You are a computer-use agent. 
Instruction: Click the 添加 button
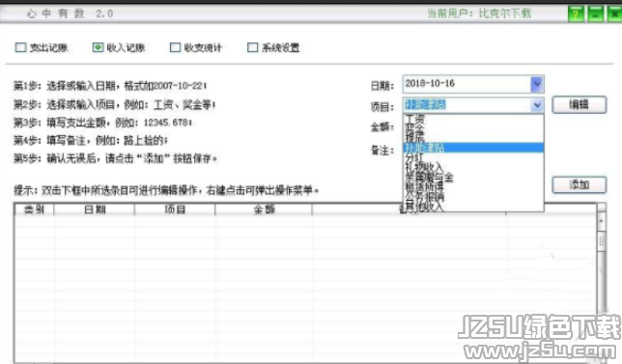[x=580, y=184]
